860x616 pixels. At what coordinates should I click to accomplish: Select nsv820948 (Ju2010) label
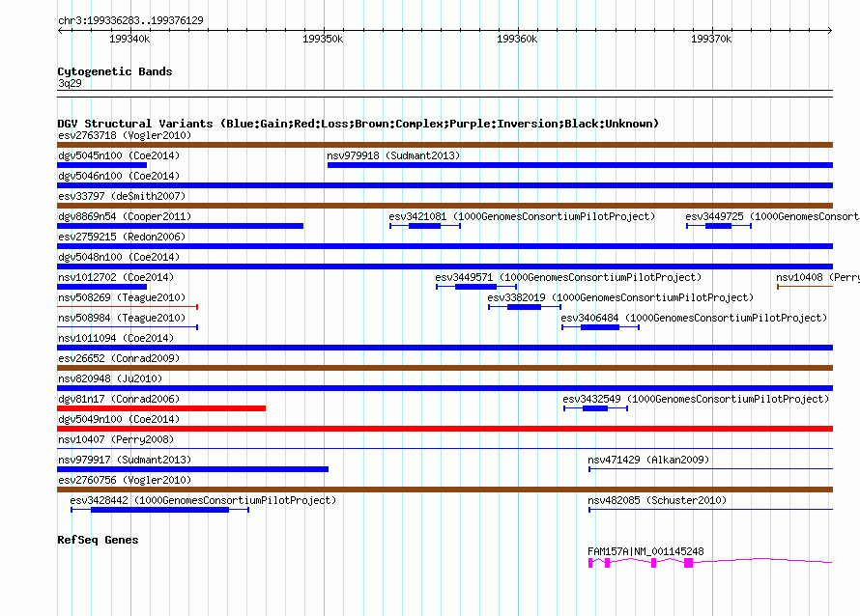(x=110, y=378)
